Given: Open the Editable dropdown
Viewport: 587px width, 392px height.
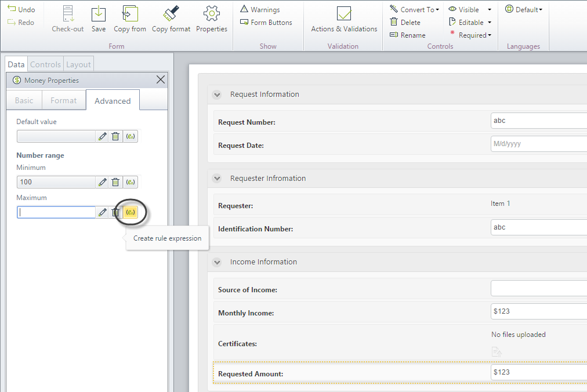Looking at the screenshot, I should [x=470, y=23].
